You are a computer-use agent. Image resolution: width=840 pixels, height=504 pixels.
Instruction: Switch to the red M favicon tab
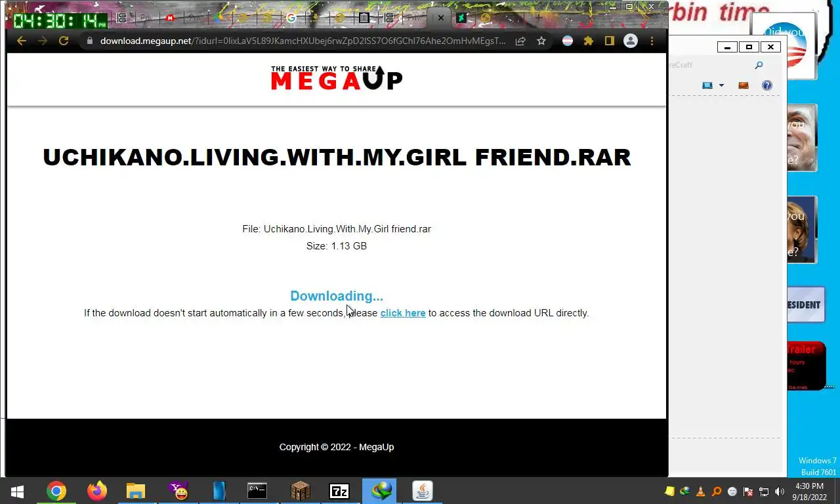[171, 18]
